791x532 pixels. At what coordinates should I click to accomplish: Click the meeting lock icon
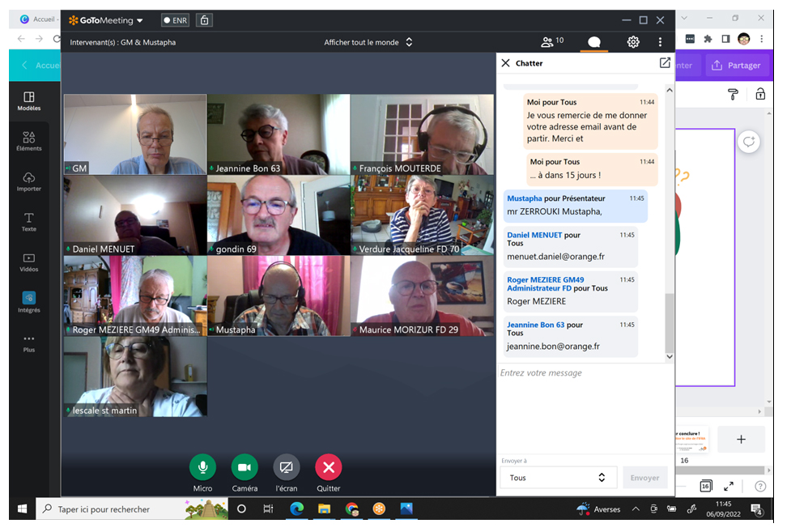204,20
